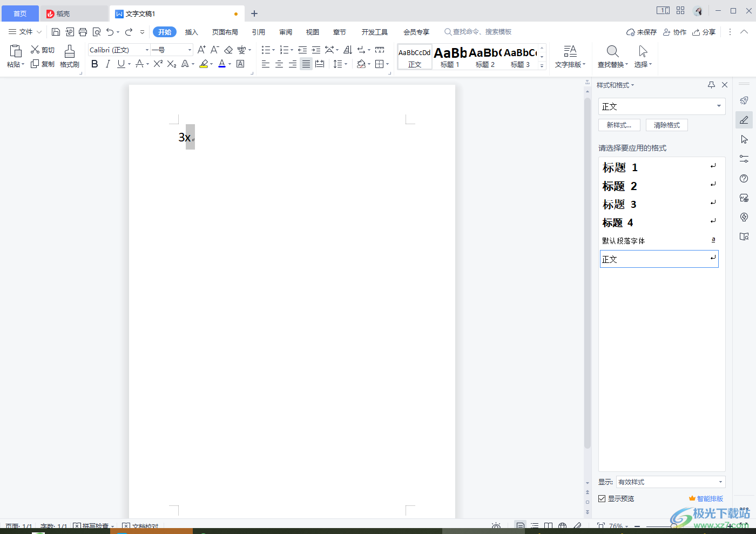
Task: Open the Show effective styles dropdown
Action: (x=720, y=482)
